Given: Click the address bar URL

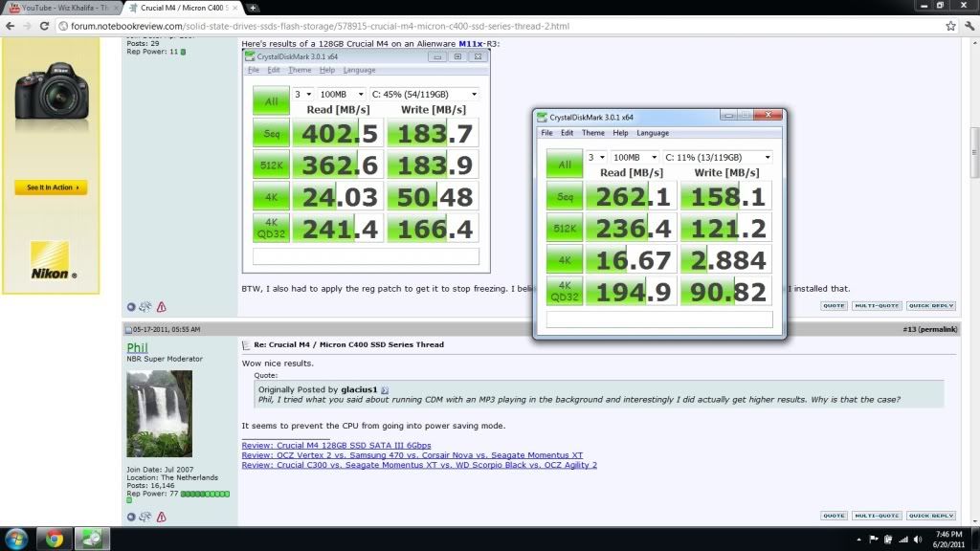Looking at the screenshot, I should pos(320,26).
